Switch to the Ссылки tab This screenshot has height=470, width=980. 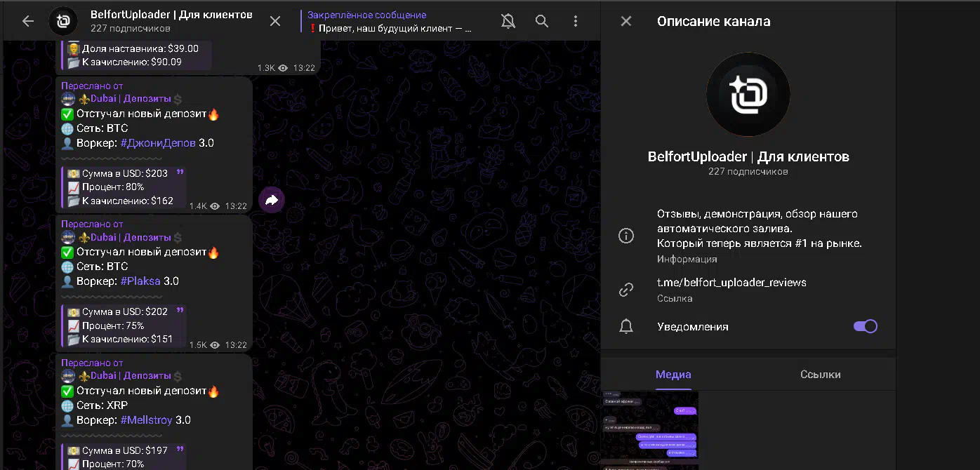point(821,375)
